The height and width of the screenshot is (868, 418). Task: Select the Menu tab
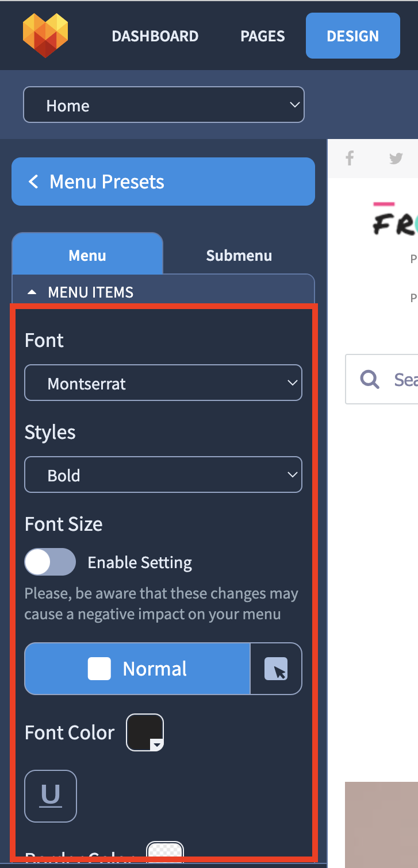coord(87,254)
